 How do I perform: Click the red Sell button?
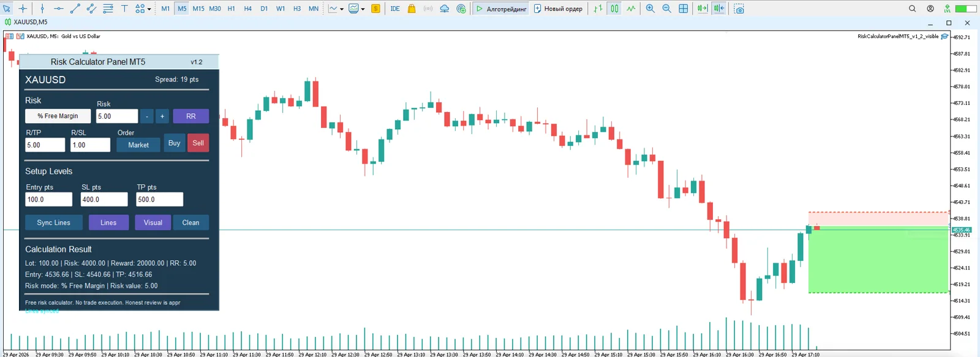pos(198,143)
